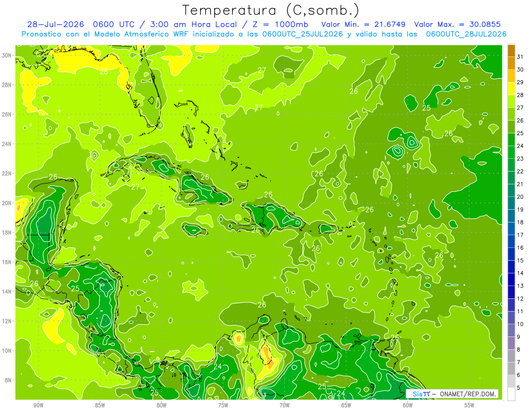532x411 pixels.
Task: Click the legend scale value 29
Action: click(x=520, y=82)
